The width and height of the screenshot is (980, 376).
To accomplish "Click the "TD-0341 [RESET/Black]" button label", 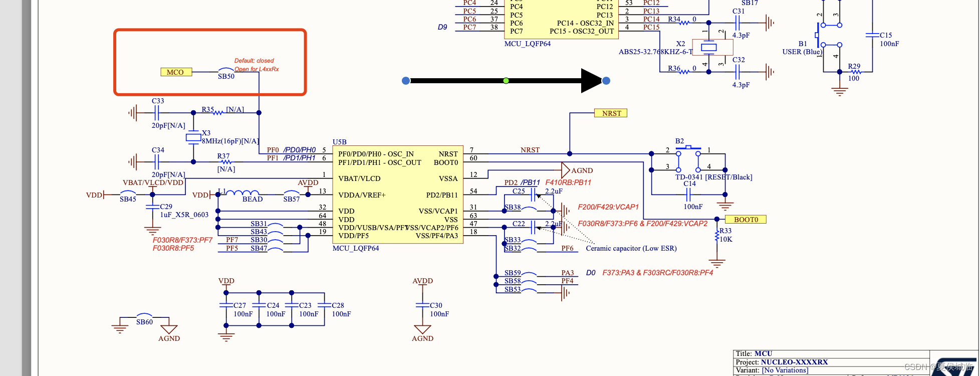I will click(713, 177).
